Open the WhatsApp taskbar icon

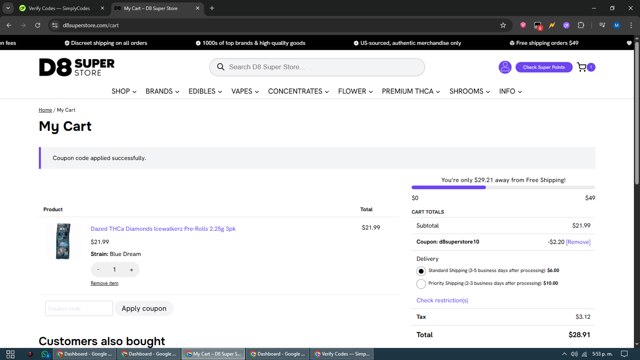click(44, 354)
